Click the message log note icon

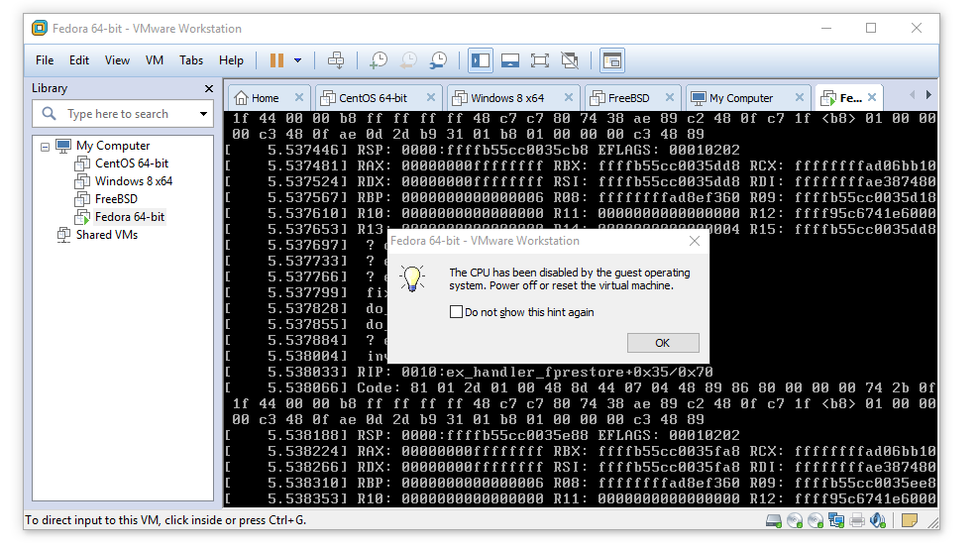(x=910, y=520)
